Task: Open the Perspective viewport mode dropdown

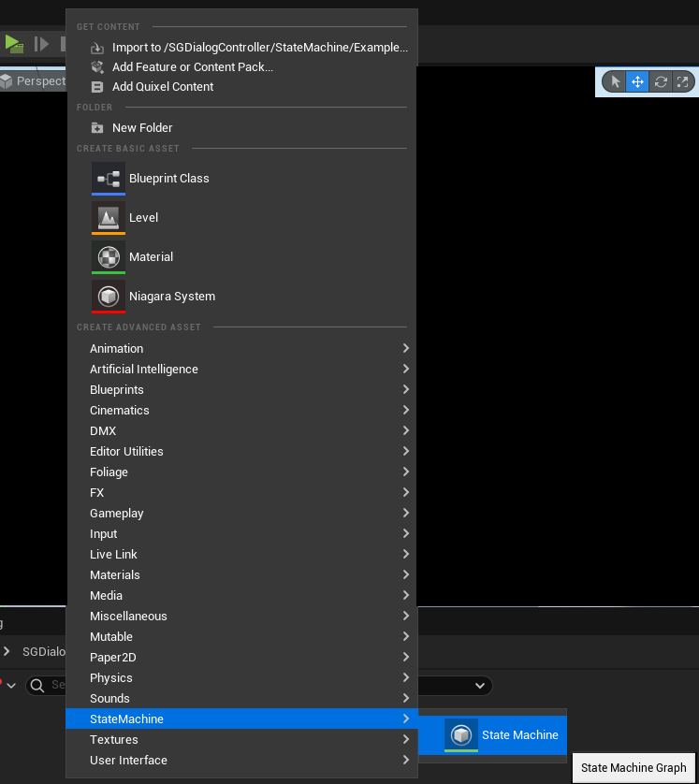Action: (34, 81)
